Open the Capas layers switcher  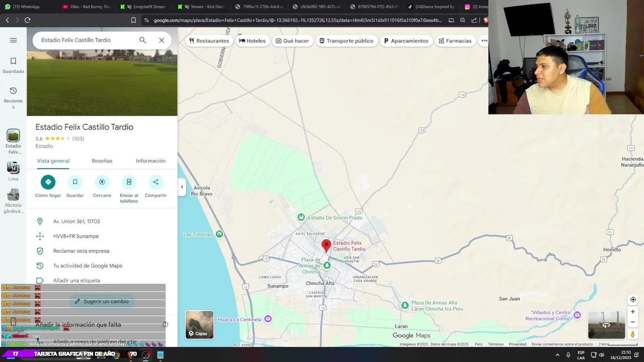point(200,325)
